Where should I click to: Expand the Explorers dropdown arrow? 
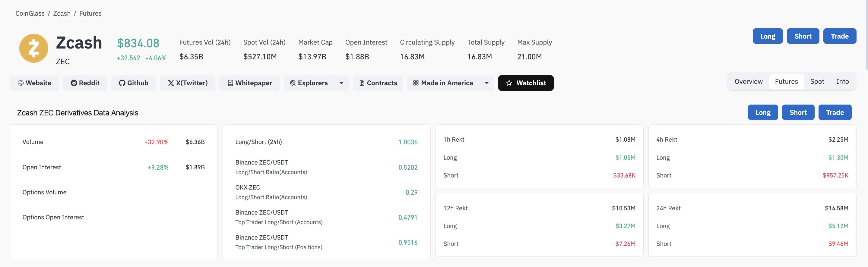pos(341,83)
